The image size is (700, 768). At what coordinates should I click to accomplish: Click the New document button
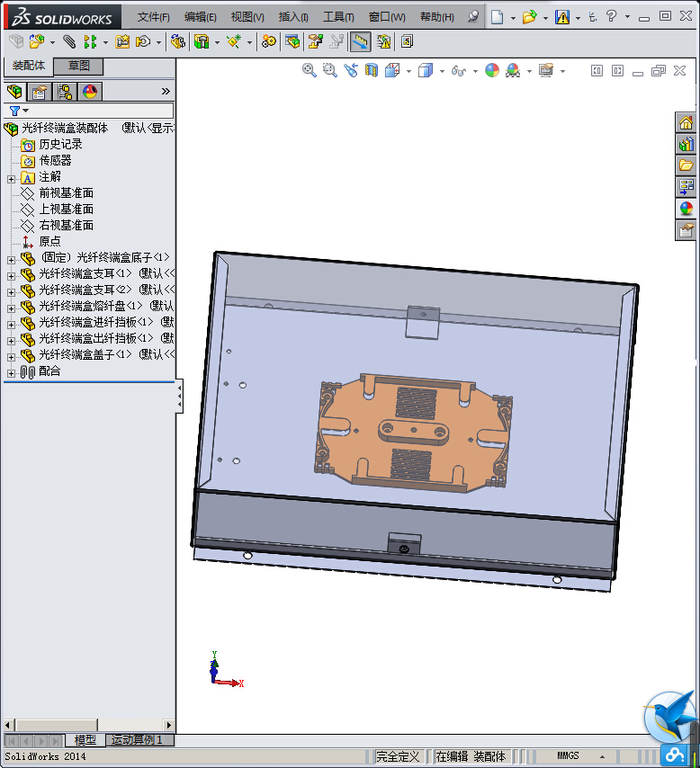[498, 17]
